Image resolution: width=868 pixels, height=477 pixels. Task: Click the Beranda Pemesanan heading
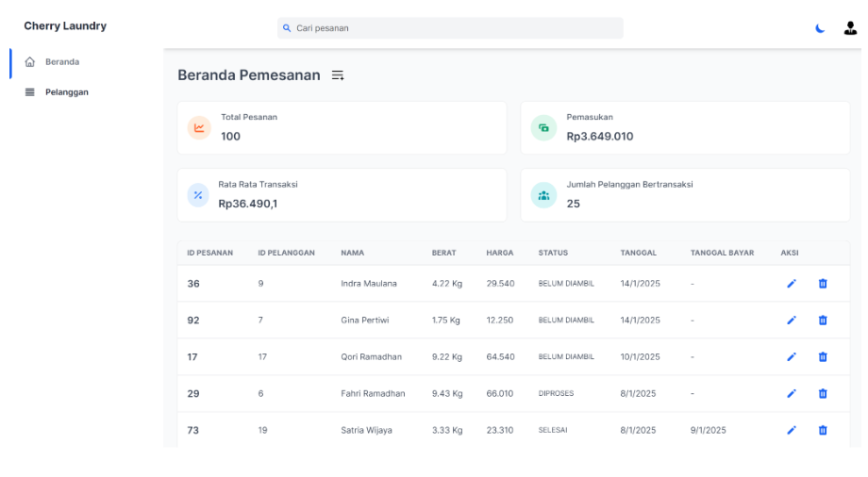[248, 75]
